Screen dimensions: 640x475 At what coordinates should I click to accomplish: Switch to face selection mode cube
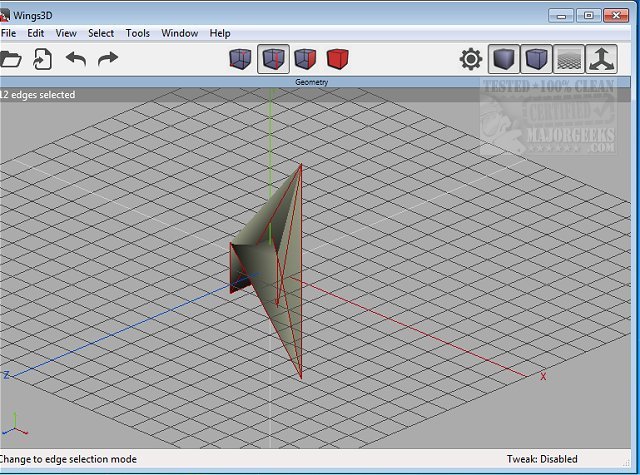pos(304,59)
